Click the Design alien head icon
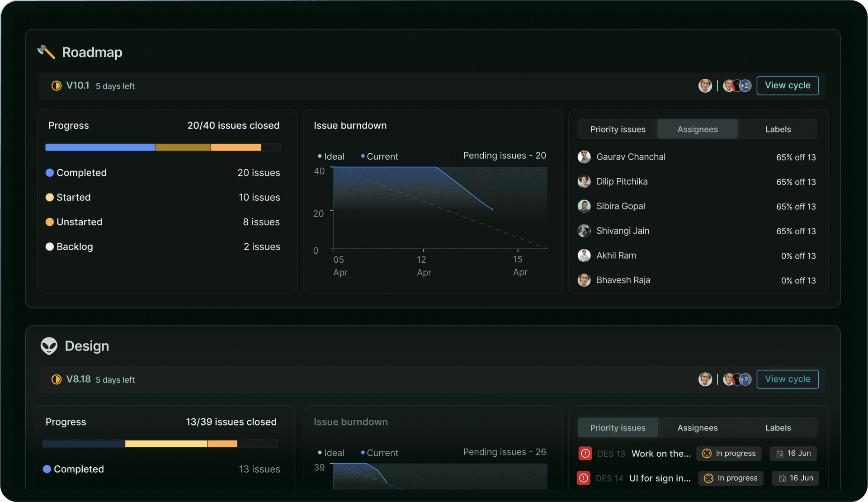 tap(49, 346)
